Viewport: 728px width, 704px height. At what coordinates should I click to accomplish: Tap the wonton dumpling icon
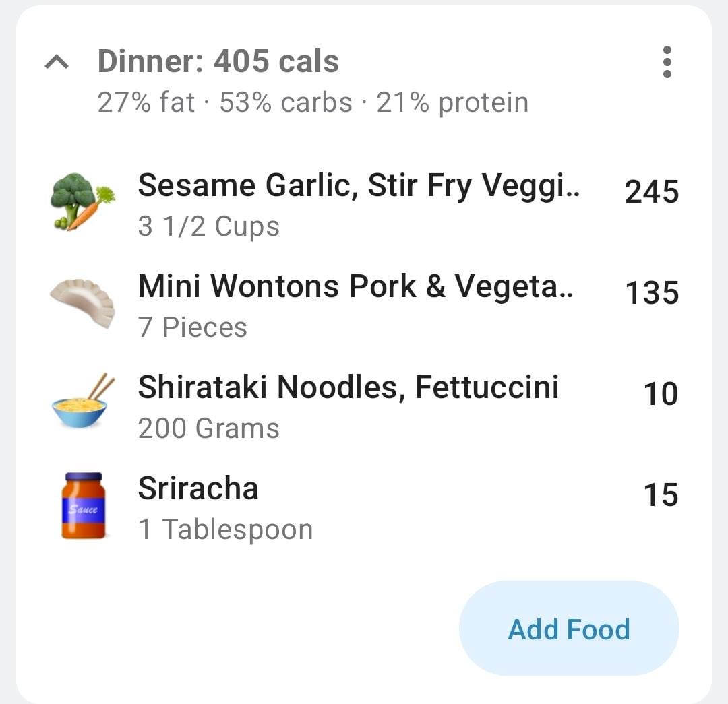(82, 302)
